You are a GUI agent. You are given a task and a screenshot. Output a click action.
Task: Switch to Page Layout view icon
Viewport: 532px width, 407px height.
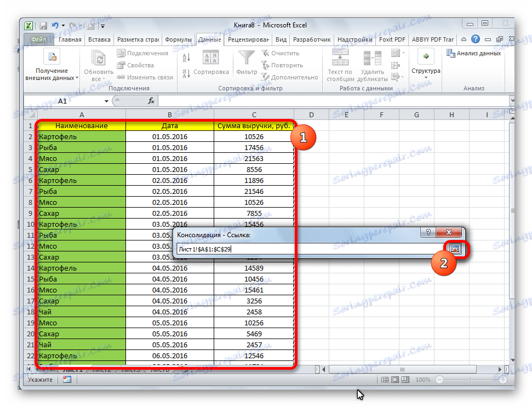(x=395, y=380)
